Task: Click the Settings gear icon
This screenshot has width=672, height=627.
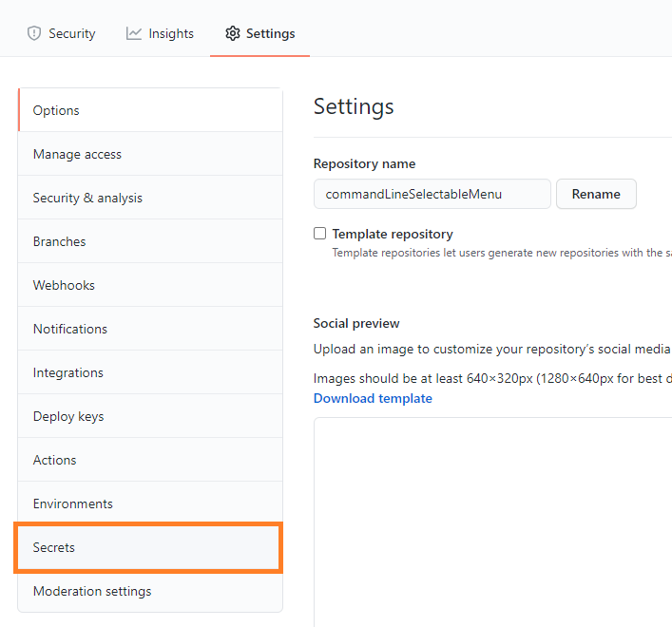Action: tap(233, 33)
